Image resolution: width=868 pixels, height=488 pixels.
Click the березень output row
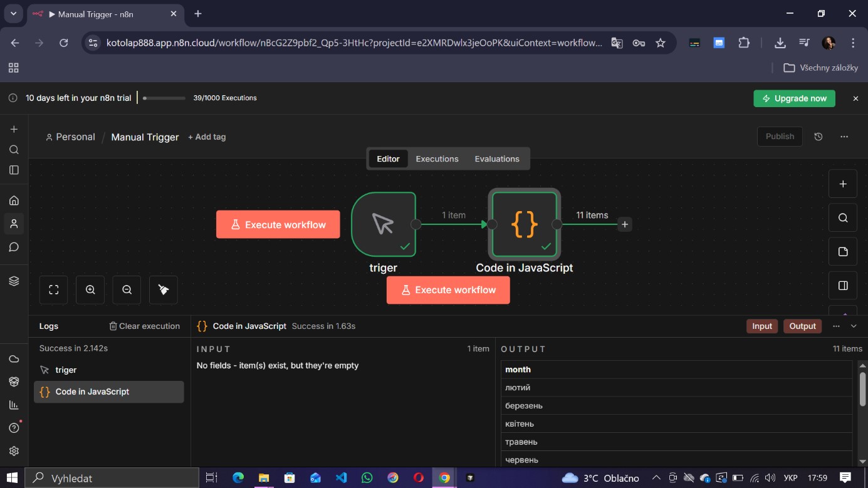[677, 405]
